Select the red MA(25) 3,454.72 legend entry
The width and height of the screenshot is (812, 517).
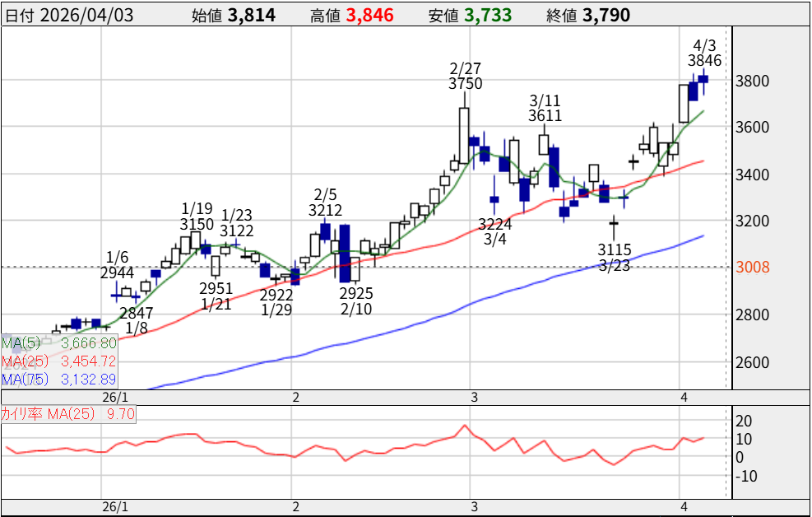pos(58,361)
